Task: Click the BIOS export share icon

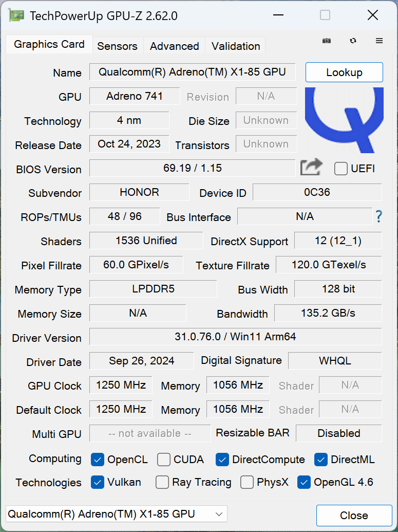Action: pyautogui.click(x=311, y=167)
